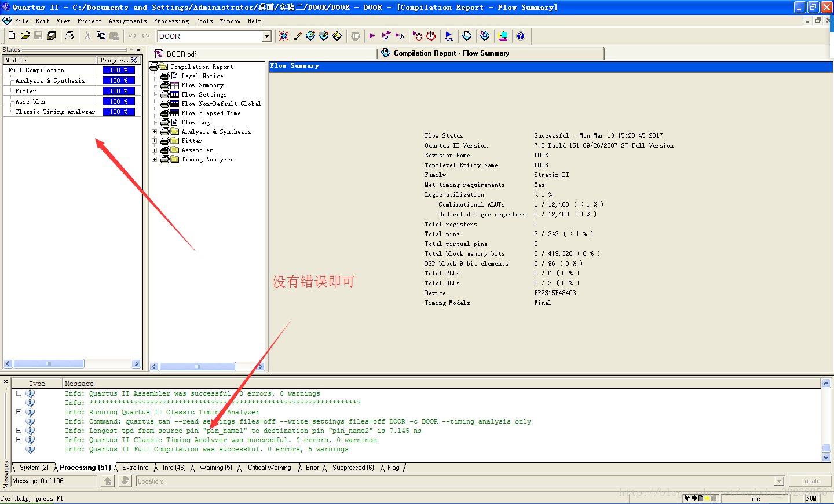The width and height of the screenshot is (834, 504).
Task: Switch to the Critical Warning messages tab
Action: (269, 468)
